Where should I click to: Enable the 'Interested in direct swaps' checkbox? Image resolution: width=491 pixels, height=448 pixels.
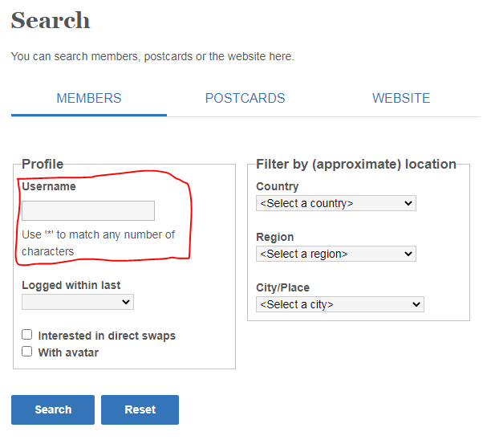tap(27, 335)
